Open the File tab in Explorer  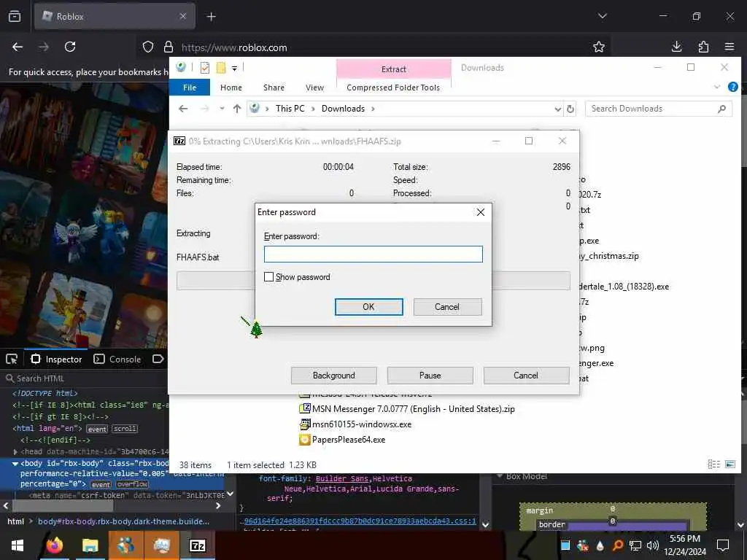pyautogui.click(x=190, y=87)
